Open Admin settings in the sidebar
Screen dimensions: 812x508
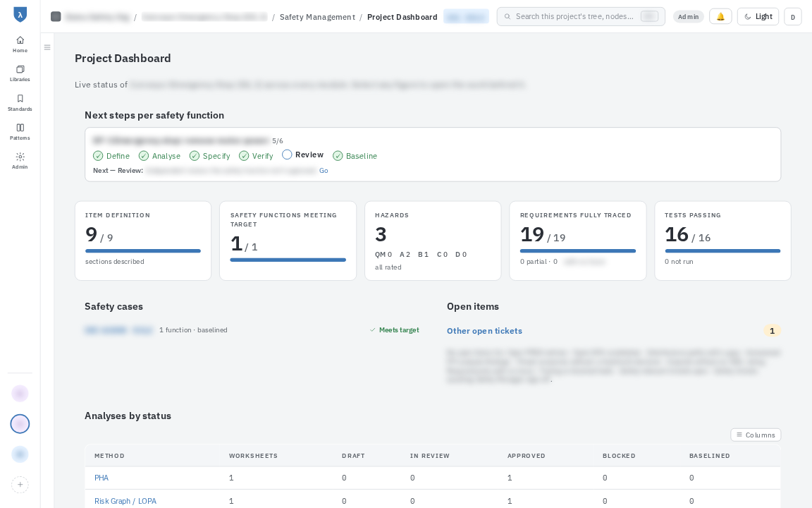20,161
